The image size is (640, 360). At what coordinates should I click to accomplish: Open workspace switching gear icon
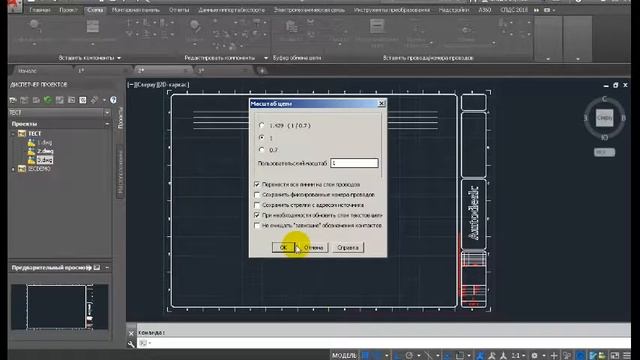[x=534, y=356]
